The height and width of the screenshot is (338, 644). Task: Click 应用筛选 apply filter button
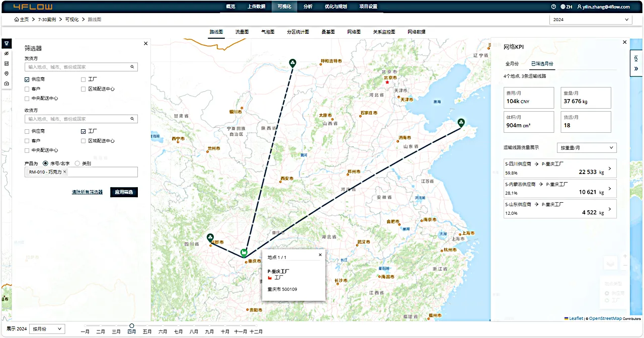[124, 192]
